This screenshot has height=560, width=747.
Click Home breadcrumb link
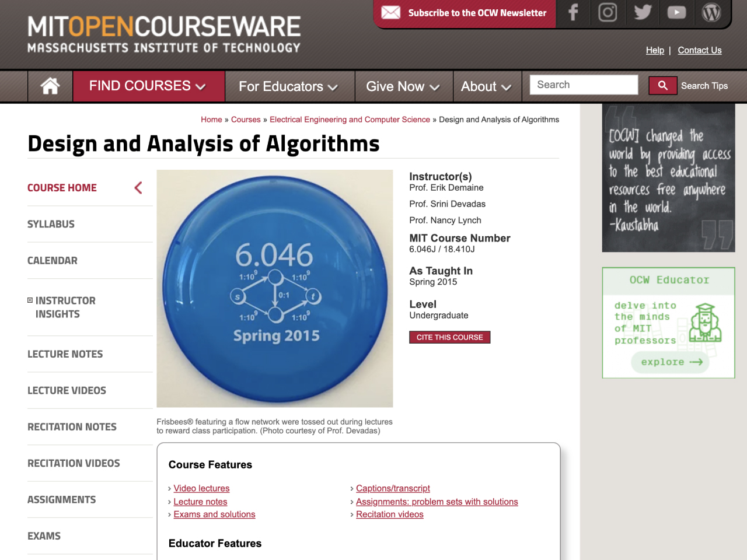click(211, 120)
